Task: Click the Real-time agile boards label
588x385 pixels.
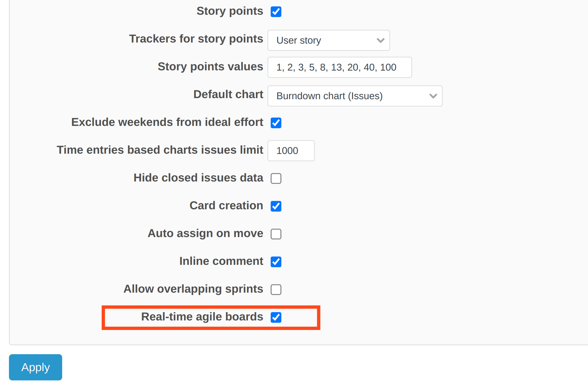Action: 202,317
